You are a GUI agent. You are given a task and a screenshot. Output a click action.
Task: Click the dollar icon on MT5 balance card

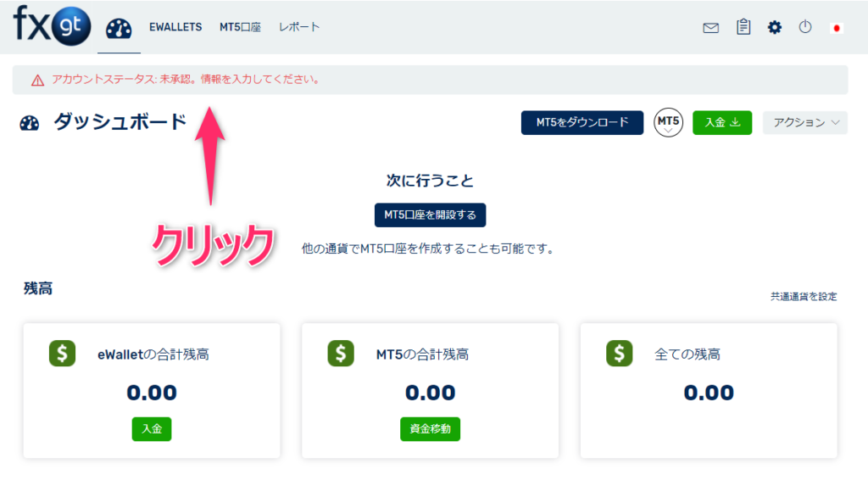341,353
